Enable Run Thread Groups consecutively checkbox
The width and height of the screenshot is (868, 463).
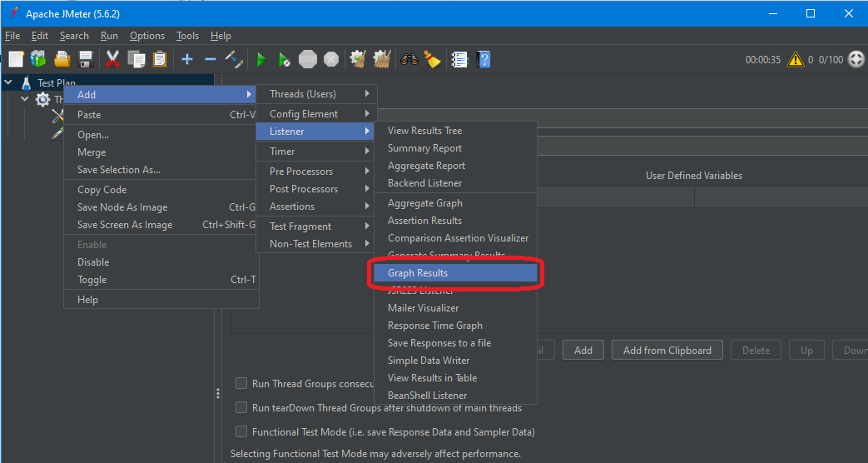pyautogui.click(x=241, y=384)
